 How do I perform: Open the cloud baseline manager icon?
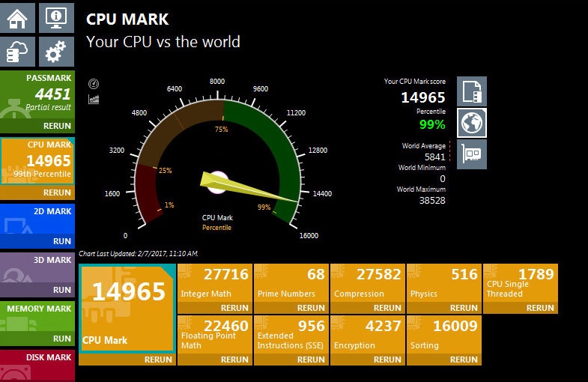[x=17, y=52]
